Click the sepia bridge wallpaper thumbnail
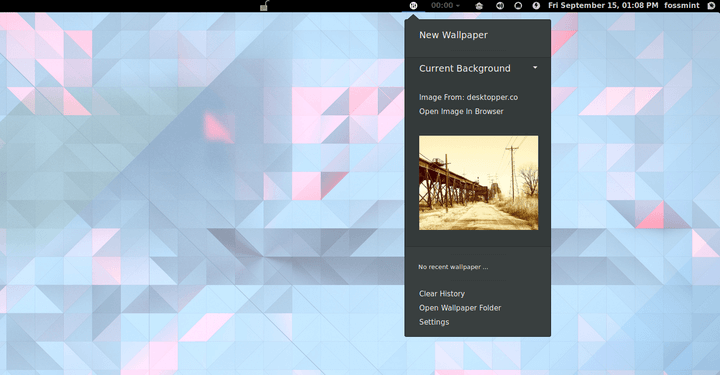Screen dimensions: 720x375 point(478,182)
